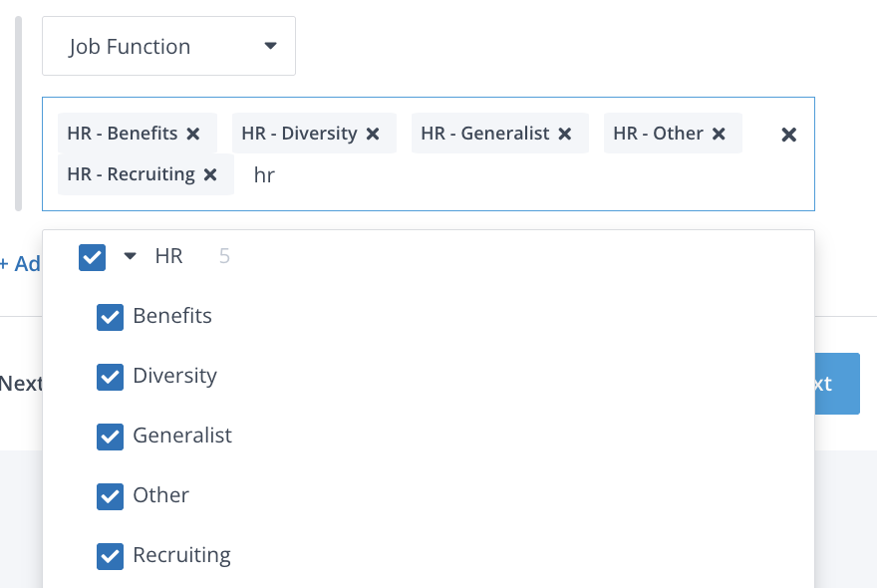Viewport: 877px width, 588px height.
Task: Uncheck the parent HR checkbox
Action: pos(92,257)
